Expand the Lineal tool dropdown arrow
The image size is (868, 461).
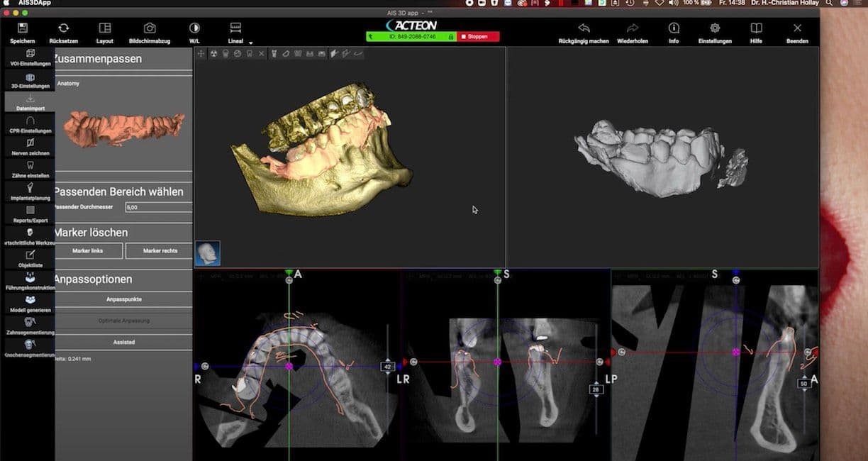[250, 43]
